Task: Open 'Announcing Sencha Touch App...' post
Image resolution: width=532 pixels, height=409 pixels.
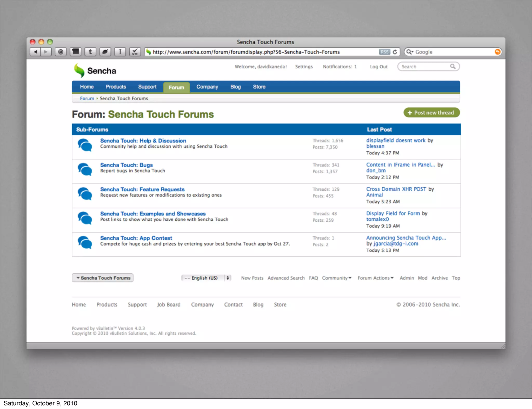Action: [406, 238]
